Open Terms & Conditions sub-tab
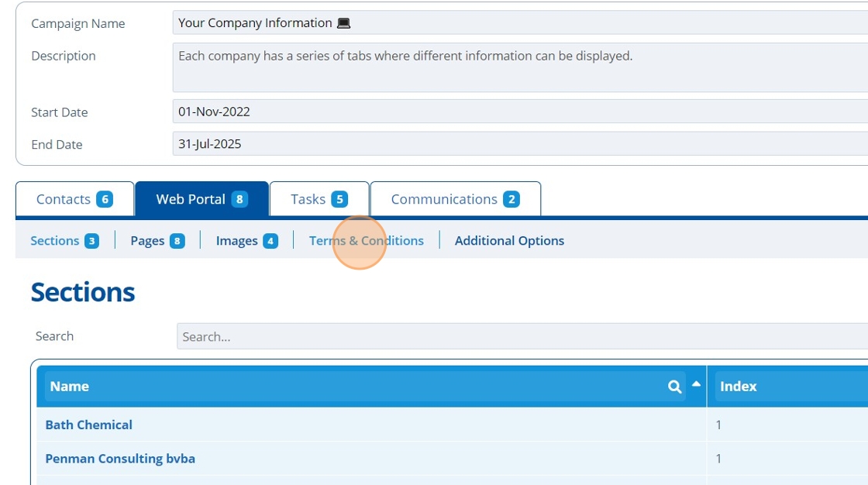 coord(367,241)
